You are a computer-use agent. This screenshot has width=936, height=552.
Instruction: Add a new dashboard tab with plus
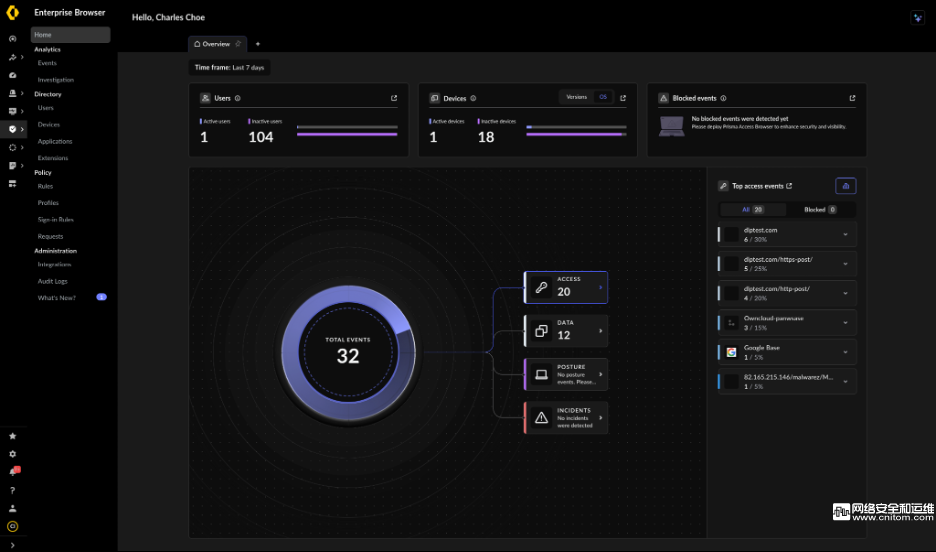(x=258, y=44)
